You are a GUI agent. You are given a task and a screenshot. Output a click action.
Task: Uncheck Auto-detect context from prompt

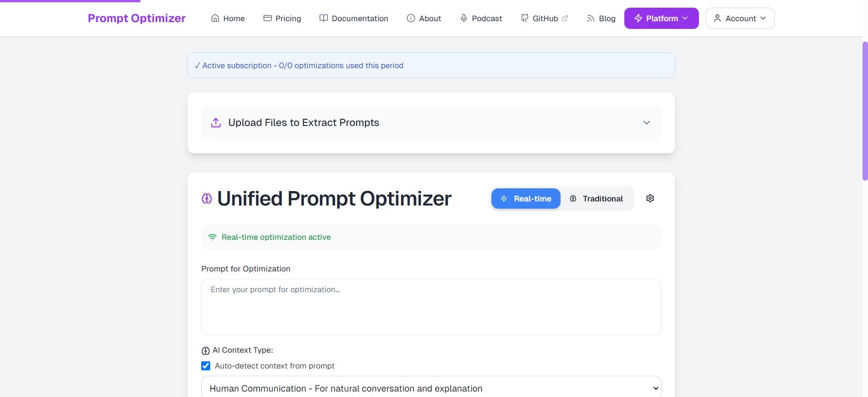(206, 366)
